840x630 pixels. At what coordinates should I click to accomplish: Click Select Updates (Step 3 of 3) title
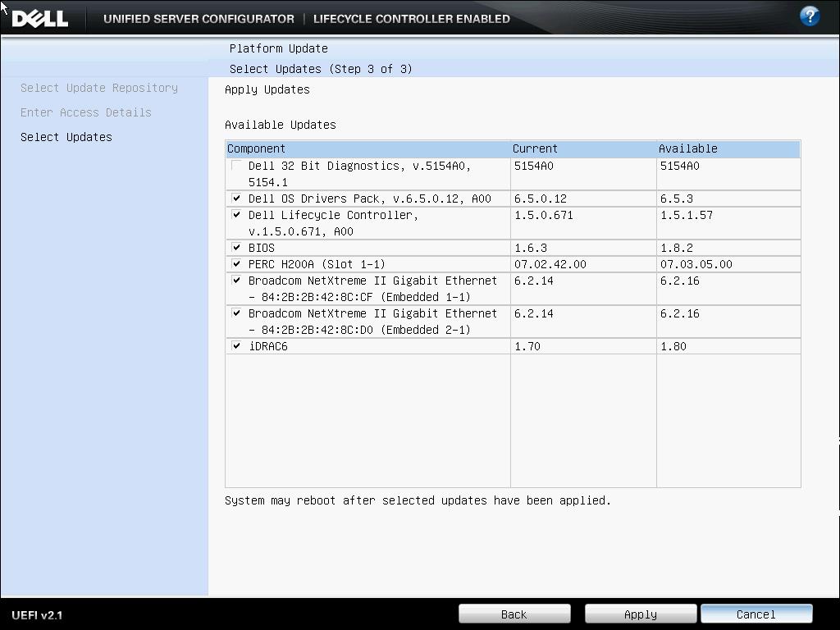point(321,69)
